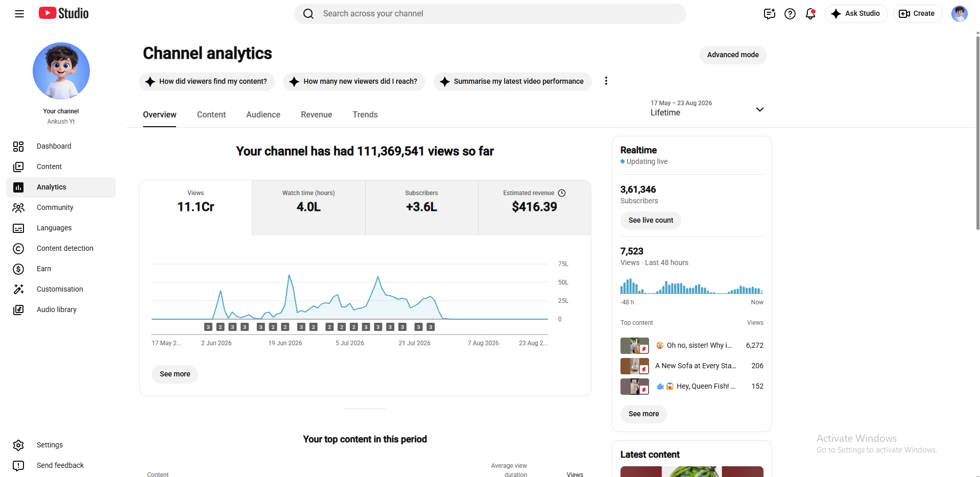Open the hamburger navigation menu
Image resolution: width=980 pixels, height=477 pixels.
(x=19, y=14)
